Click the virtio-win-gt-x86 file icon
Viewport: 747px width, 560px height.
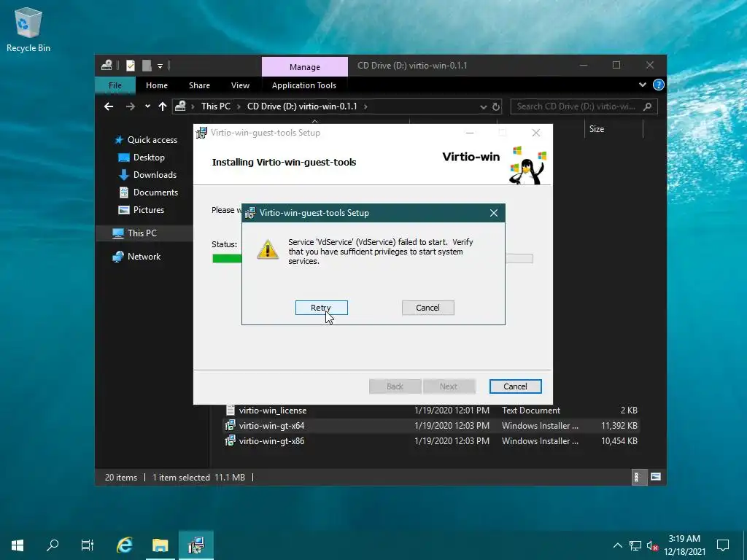[x=230, y=440]
